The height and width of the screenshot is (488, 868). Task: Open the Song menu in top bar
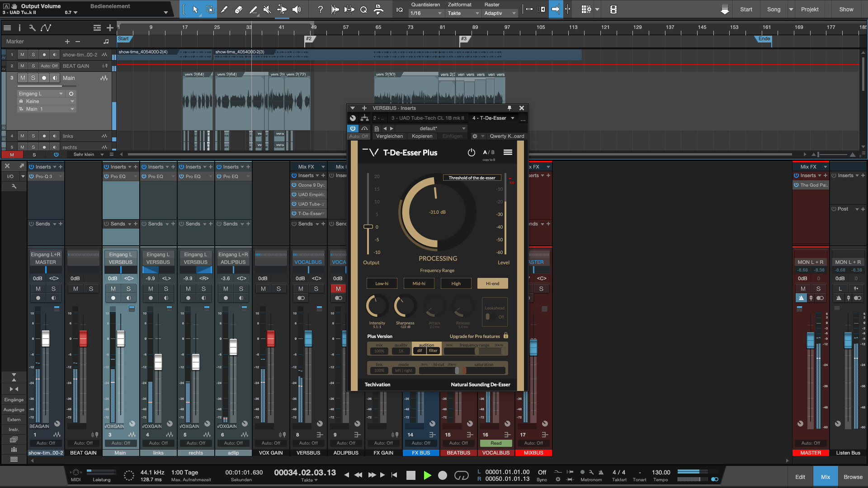[774, 9]
